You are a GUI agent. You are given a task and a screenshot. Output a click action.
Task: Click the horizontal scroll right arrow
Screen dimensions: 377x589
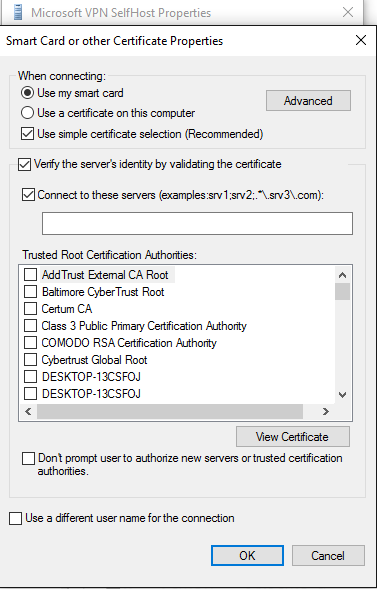[326, 412]
